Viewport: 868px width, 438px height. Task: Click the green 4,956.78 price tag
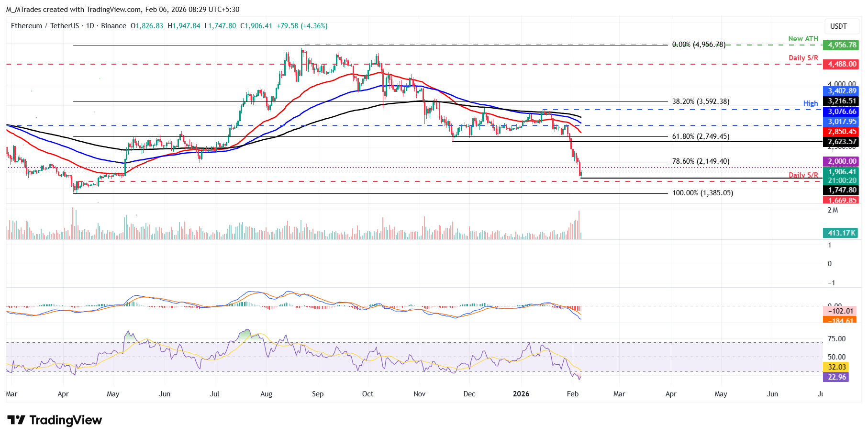coord(842,45)
